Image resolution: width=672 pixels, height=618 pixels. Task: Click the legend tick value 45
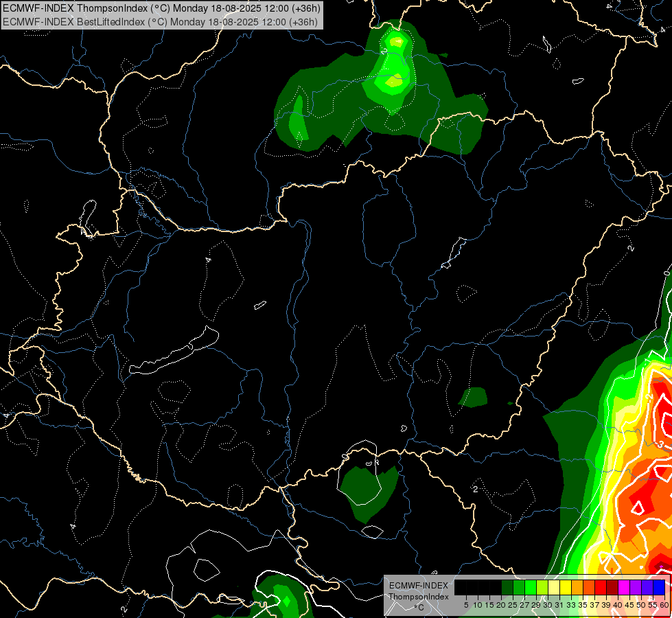tap(629, 605)
